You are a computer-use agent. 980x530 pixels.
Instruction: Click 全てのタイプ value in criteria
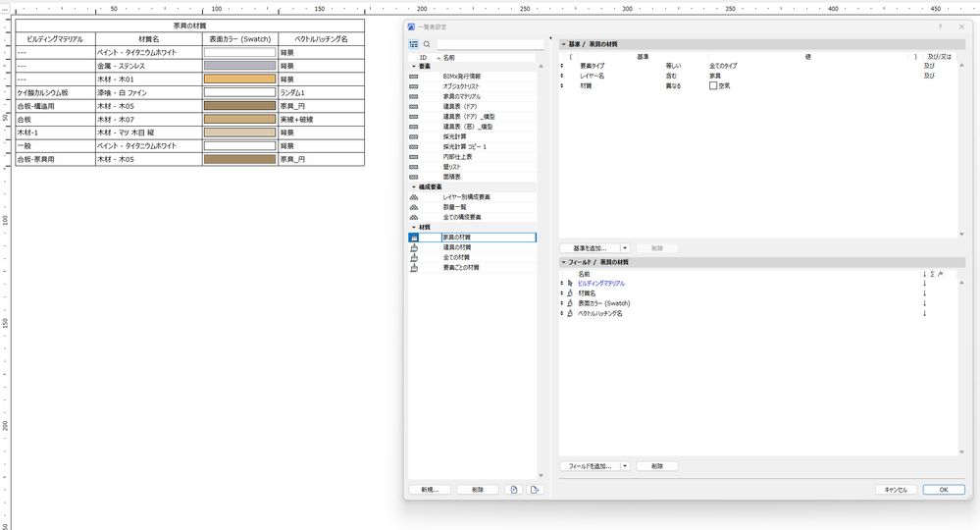click(x=723, y=66)
